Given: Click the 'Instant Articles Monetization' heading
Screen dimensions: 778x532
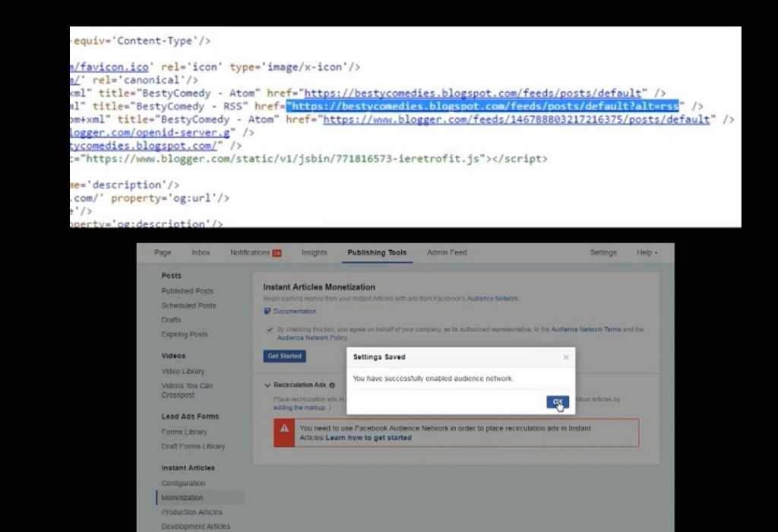Looking at the screenshot, I should [319, 287].
